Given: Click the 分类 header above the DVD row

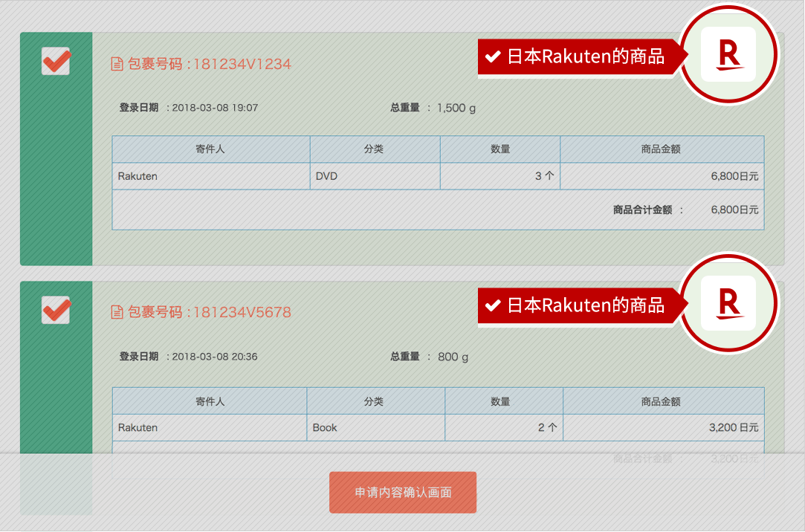Looking at the screenshot, I should coord(374,149).
